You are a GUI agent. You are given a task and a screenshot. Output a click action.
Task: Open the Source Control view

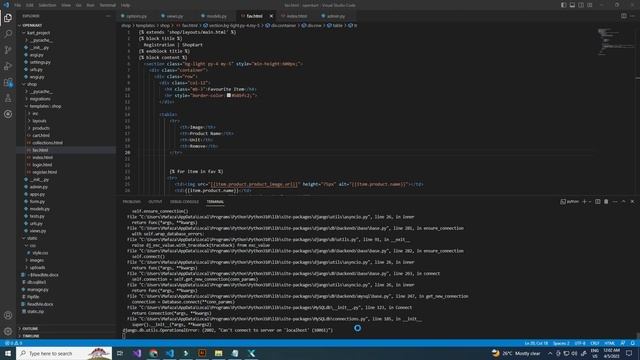(8, 50)
